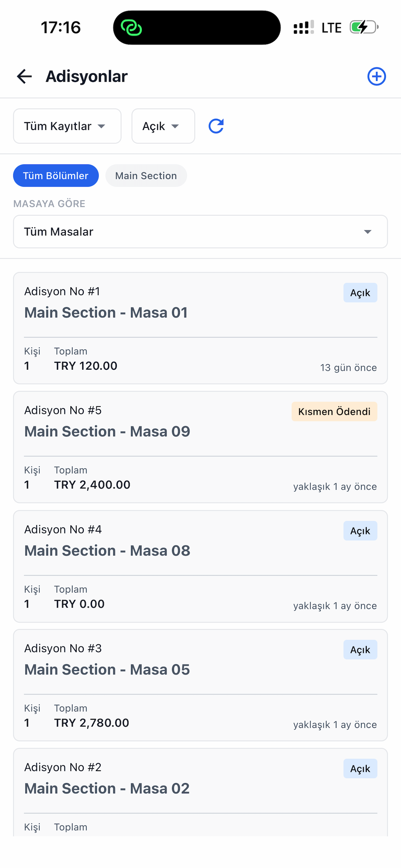Open the Tüm Kayıtlar dropdown
The width and height of the screenshot is (401, 868).
click(x=67, y=126)
